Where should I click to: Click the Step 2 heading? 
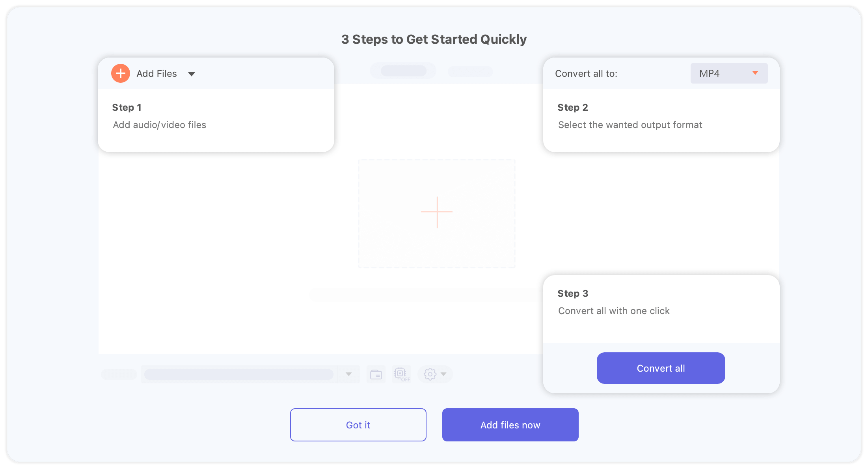point(572,108)
